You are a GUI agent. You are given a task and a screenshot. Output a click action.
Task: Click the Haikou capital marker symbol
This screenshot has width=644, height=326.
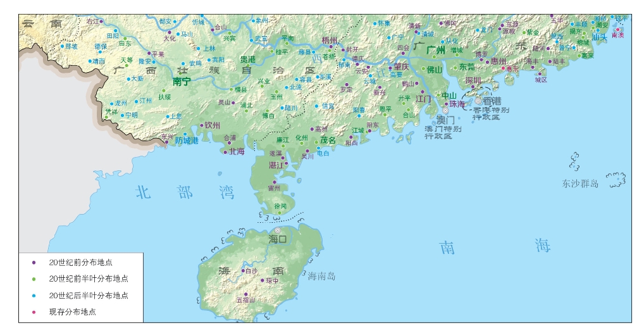click(x=278, y=230)
